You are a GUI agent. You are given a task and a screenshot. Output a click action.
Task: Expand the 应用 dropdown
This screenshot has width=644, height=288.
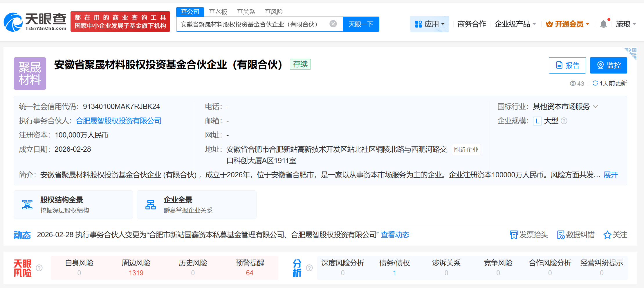pos(430,24)
